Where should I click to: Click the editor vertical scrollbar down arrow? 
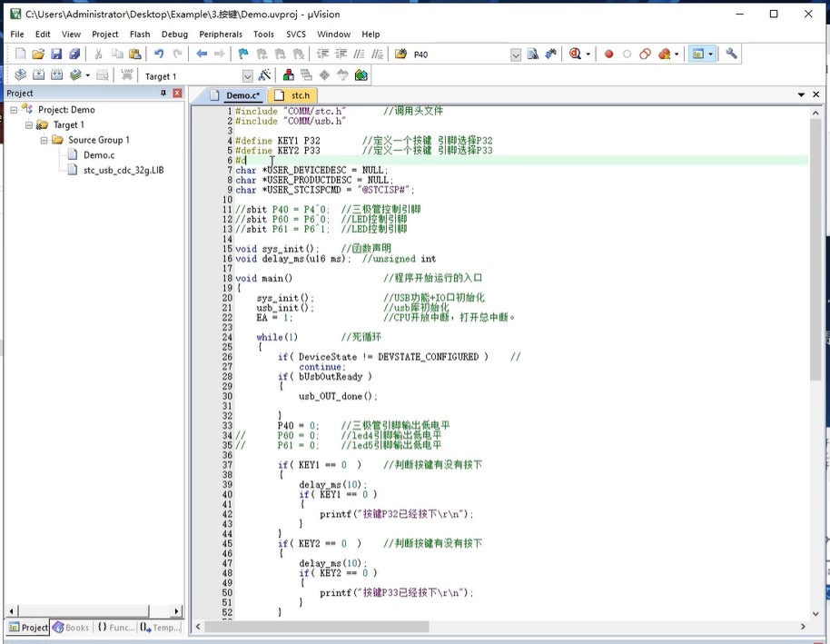[815, 614]
